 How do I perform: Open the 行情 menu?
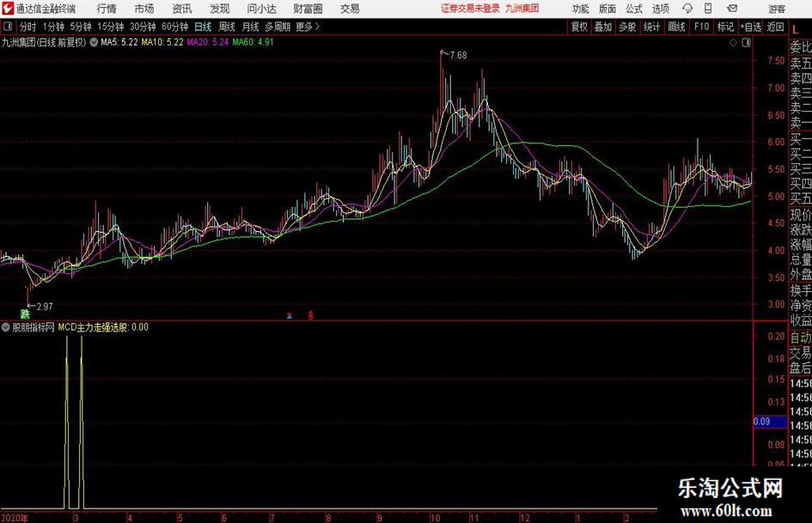tap(107, 9)
